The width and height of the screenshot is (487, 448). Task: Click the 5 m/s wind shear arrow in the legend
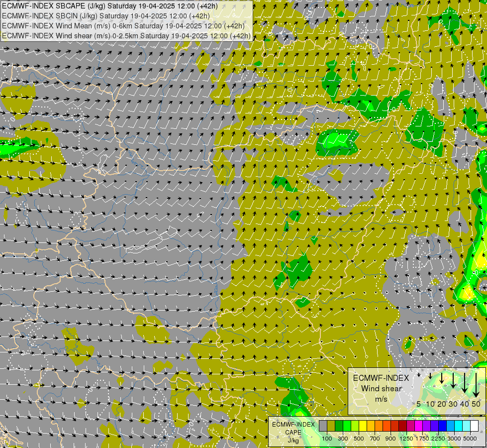tap(419, 375)
